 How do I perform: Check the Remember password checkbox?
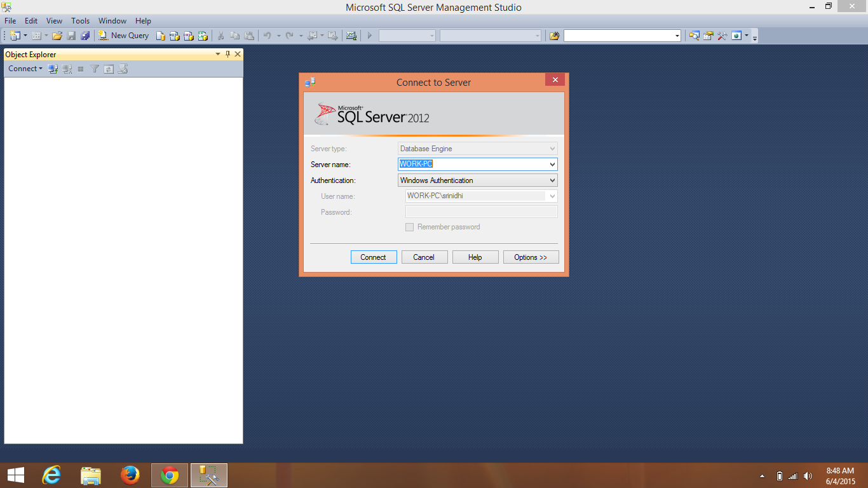coord(409,227)
